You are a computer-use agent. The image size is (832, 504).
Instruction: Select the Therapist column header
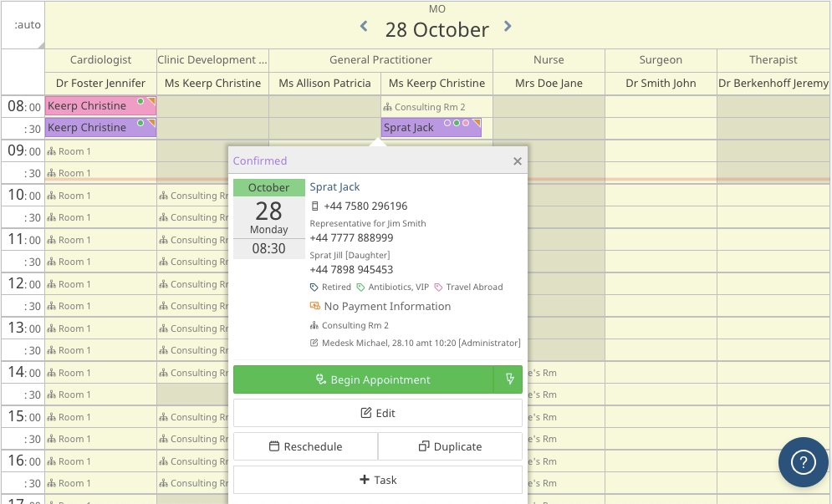pos(773,59)
